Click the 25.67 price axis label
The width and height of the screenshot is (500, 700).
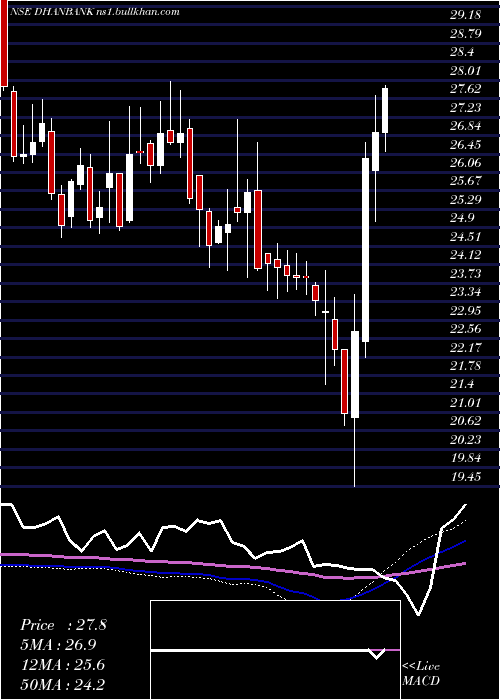pos(465,181)
